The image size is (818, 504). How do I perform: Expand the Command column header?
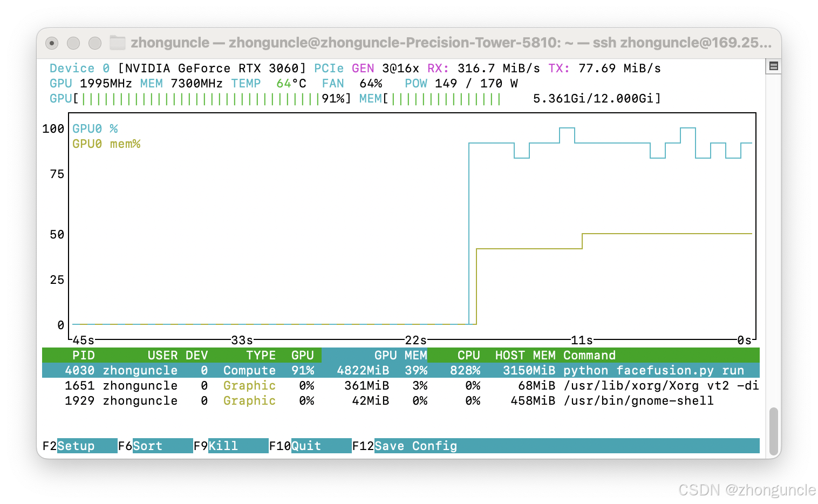pyautogui.click(x=589, y=355)
